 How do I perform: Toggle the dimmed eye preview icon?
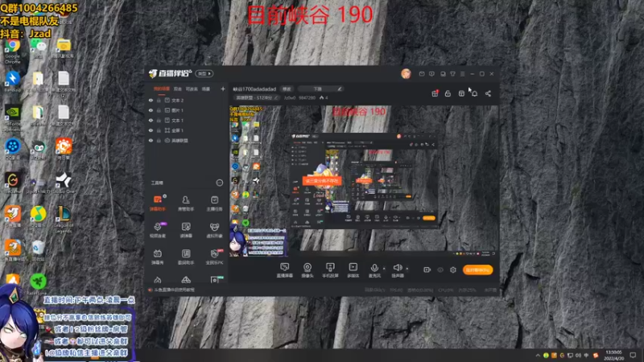click(440, 269)
